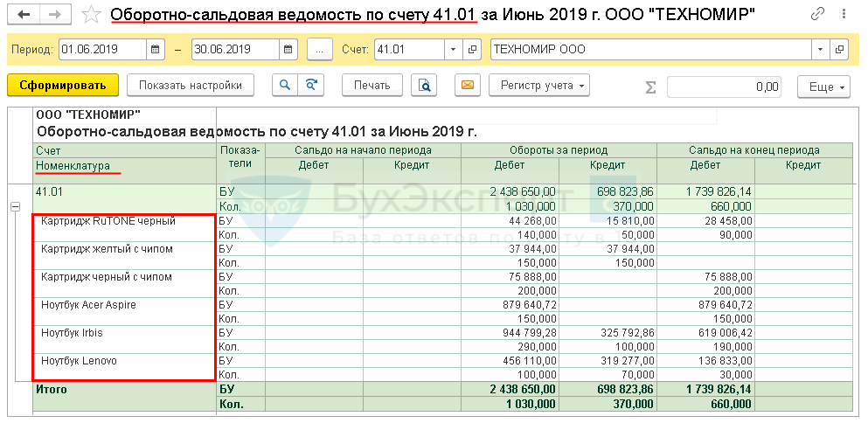Open the Регистр учета dropdown menu
The width and height of the screenshot is (868, 423).
point(539,86)
